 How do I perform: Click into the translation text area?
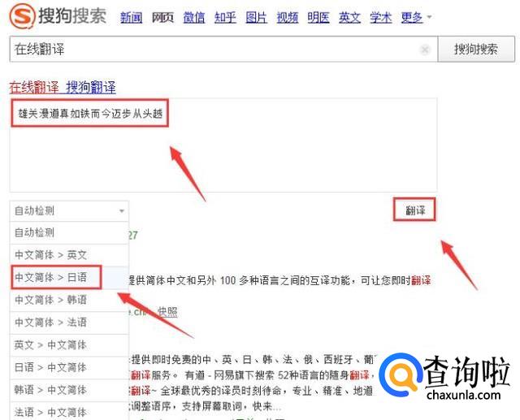pyautogui.click(x=223, y=145)
